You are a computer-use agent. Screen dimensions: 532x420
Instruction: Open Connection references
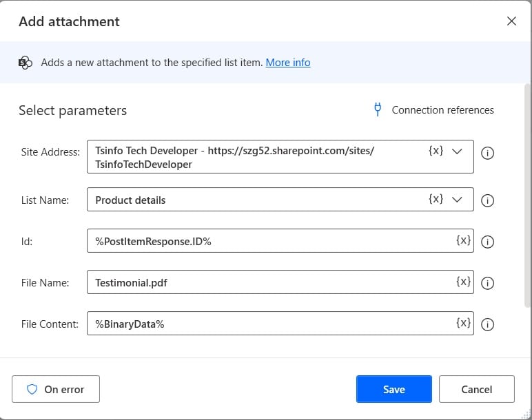[x=442, y=110]
